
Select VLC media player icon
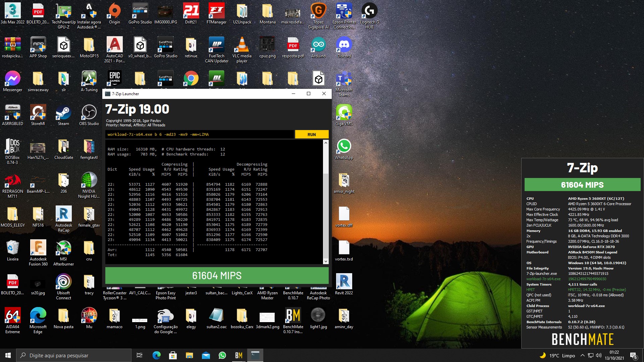[x=242, y=50]
